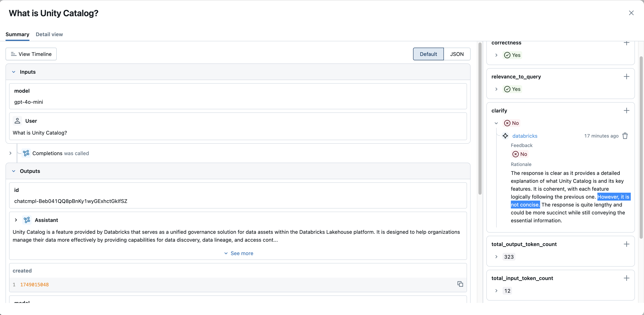Add a new assessment to clarify
644x315 pixels.
tap(626, 110)
